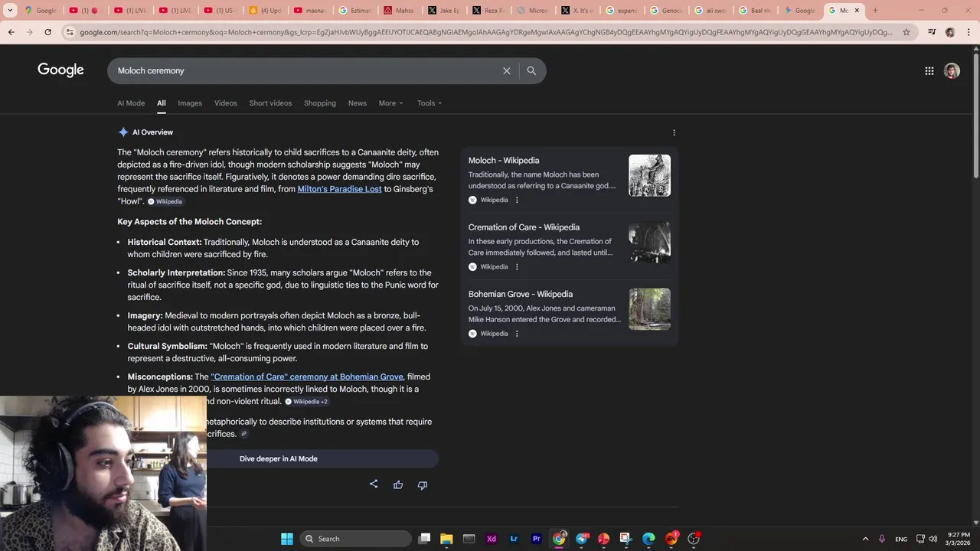Image resolution: width=980 pixels, height=551 pixels.
Task: Open the clock showing 9:27 PM
Action: tap(959, 539)
